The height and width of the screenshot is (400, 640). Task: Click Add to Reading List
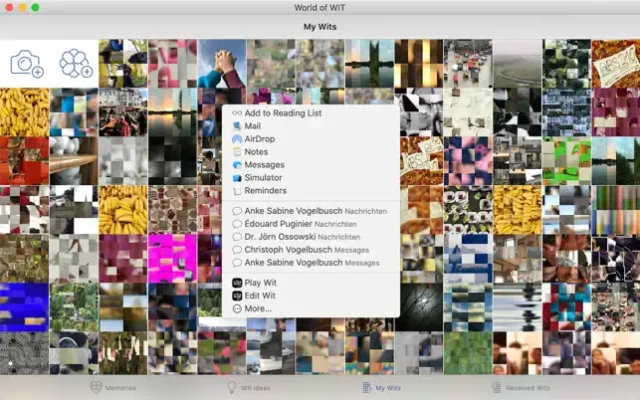coord(282,113)
